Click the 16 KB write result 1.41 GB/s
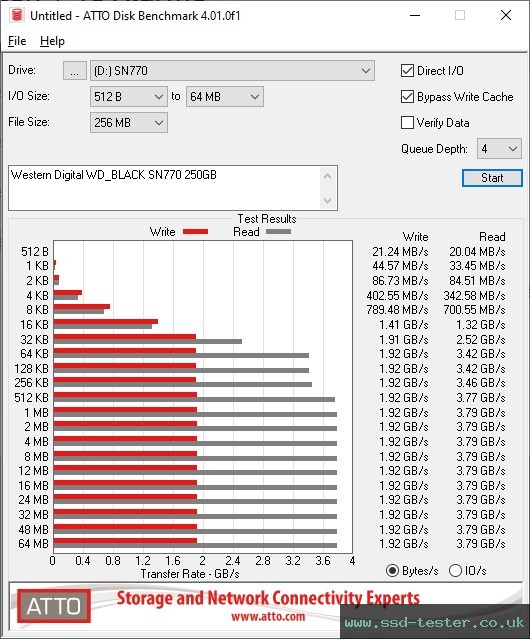This screenshot has width=530, height=639. (x=404, y=325)
